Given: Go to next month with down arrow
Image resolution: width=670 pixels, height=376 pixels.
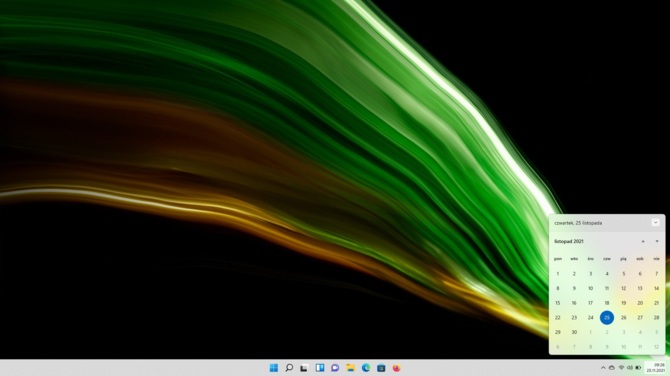Looking at the screenshot, I should click(x=657, y=241).
